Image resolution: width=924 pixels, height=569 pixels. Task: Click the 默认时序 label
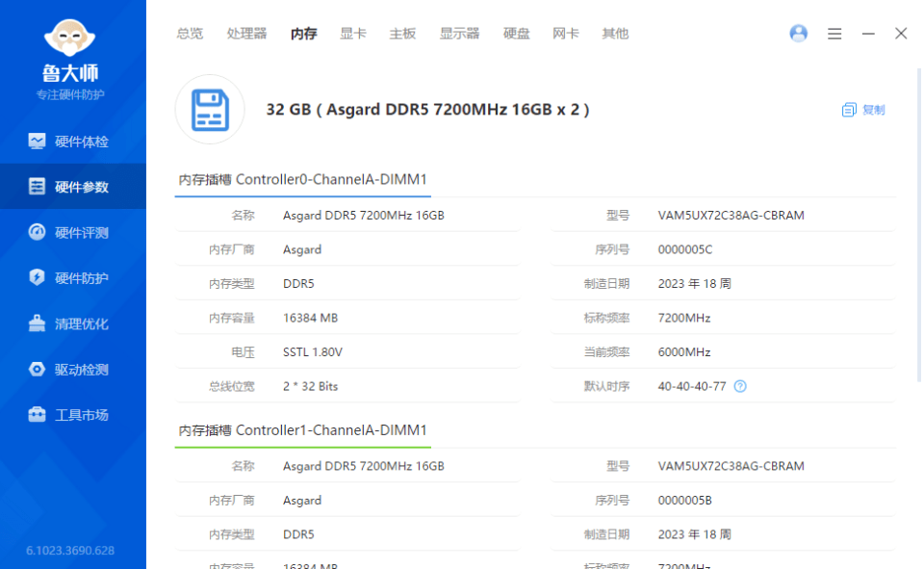tap(606, 386)
